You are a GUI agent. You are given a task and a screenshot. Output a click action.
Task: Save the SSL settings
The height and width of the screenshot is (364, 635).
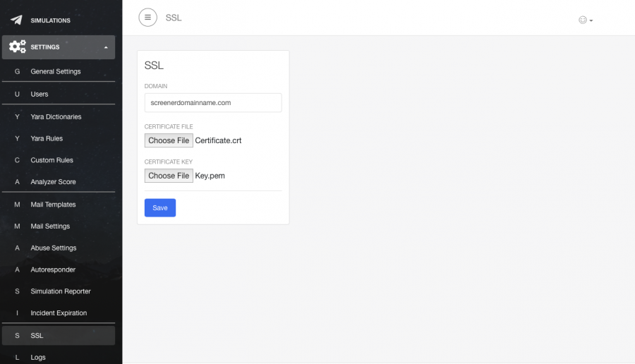pos(160,208)
